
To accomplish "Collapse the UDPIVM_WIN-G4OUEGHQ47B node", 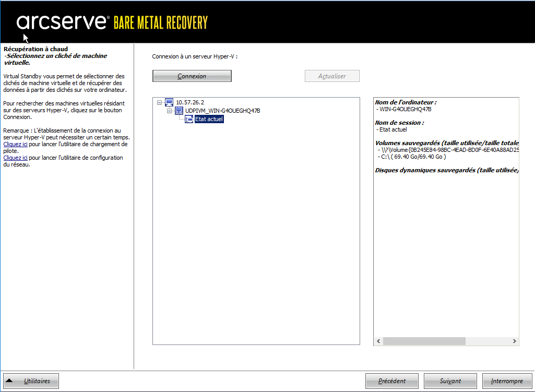I will click(169, 111).
